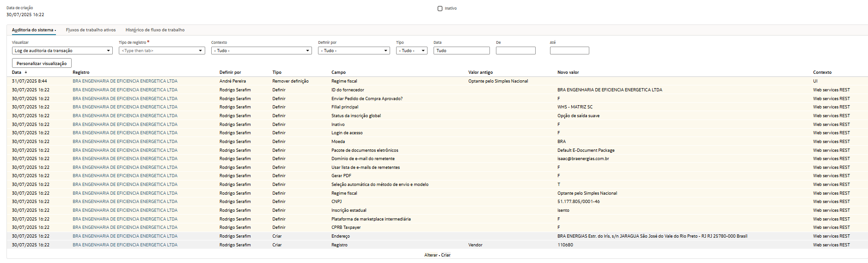Click the sort arrow beside Data column header

tap(26, 72)
